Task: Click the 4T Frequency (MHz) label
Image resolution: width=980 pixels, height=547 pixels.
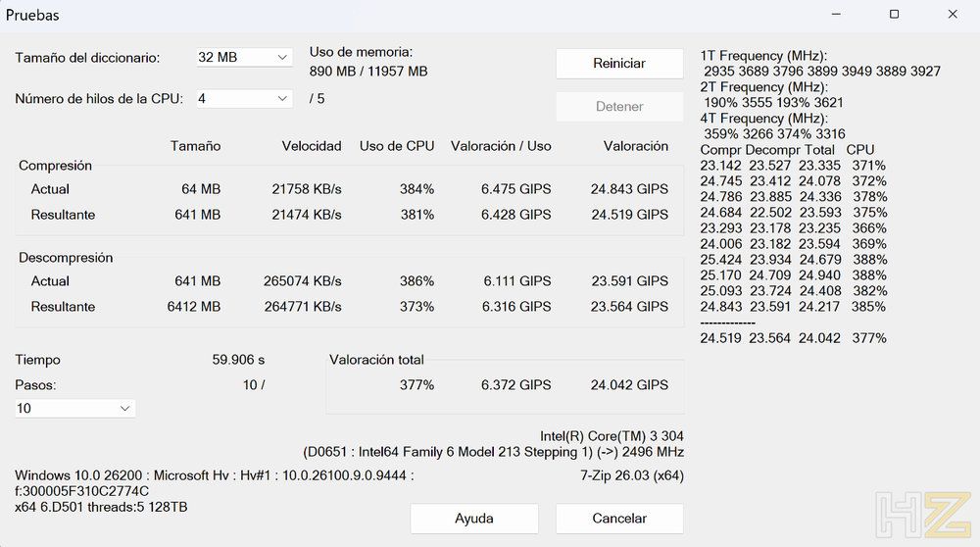Action: [763, 119]
